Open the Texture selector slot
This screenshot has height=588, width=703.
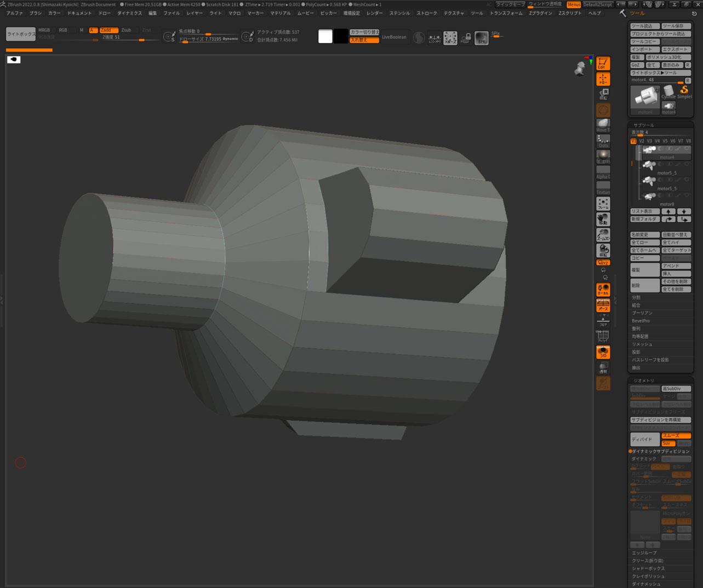pyautogui.click(x=603, y=188)
